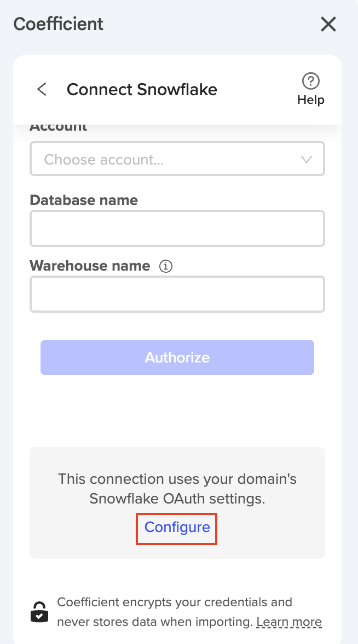Viewport: 358px width, 644px height.
Task: Click the Warehouse name label
Action: [90, 266]
